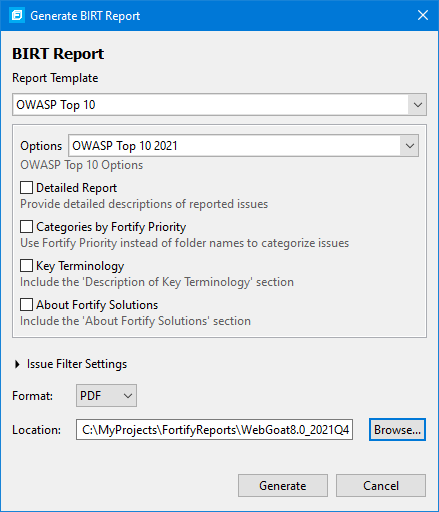The image size is (439, 512).
Task: Open the Format PDF dropdown
Action: coord(106,396)
